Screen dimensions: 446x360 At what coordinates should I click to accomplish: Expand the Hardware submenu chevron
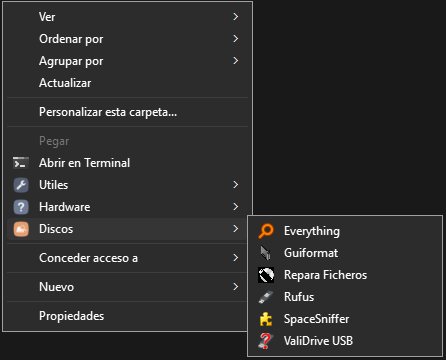tap(236, 207)
